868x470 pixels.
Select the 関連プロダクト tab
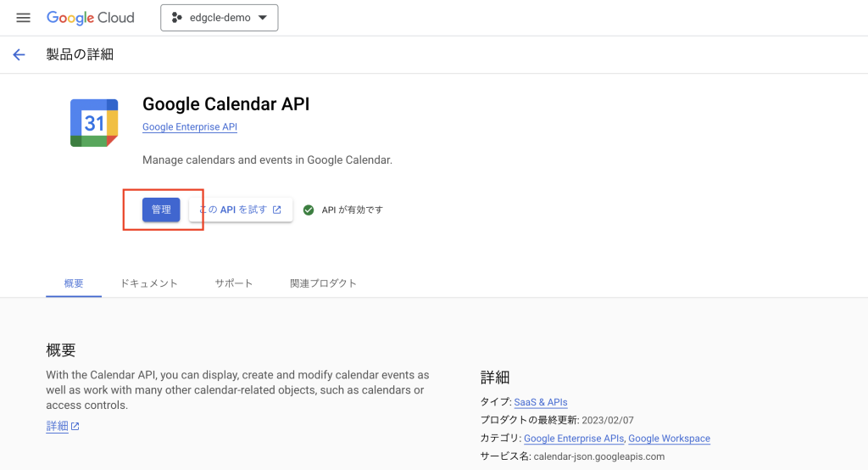[323, 283]
